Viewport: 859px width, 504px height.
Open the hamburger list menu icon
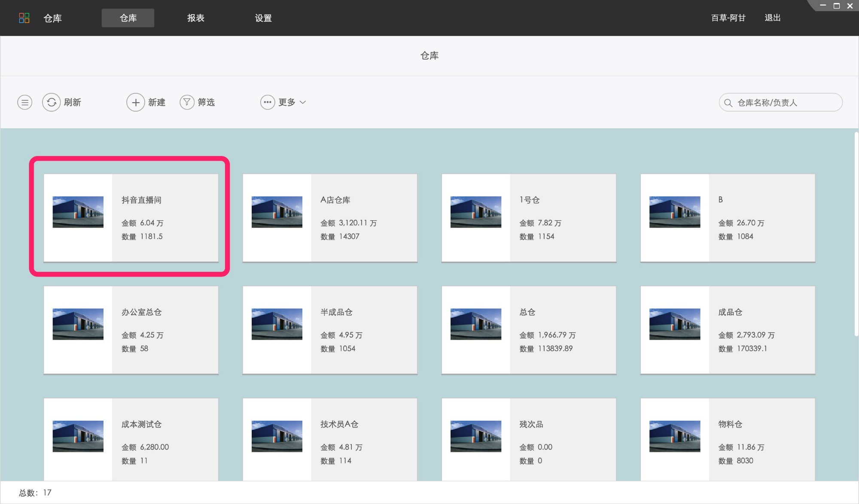point(25,102)
